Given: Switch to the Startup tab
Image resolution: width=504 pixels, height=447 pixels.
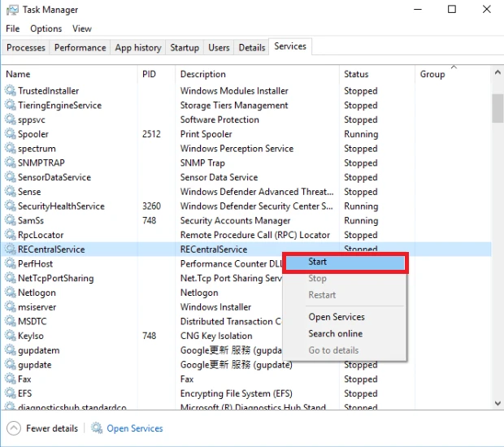Looking at the screenshot, I should click(x=185, y=48).
